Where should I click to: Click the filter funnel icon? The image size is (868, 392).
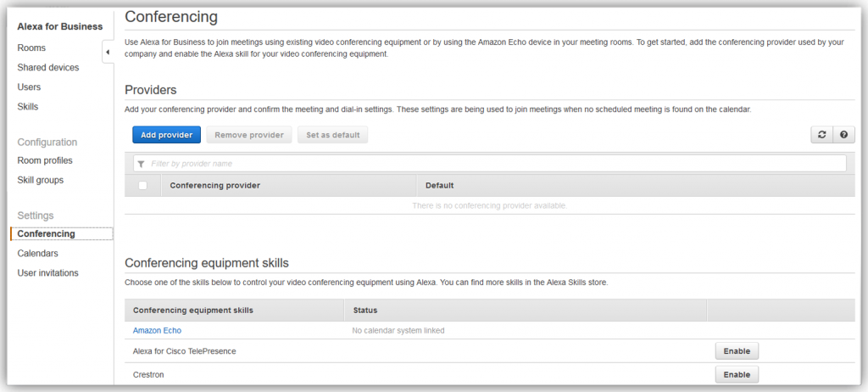(142, 164)
